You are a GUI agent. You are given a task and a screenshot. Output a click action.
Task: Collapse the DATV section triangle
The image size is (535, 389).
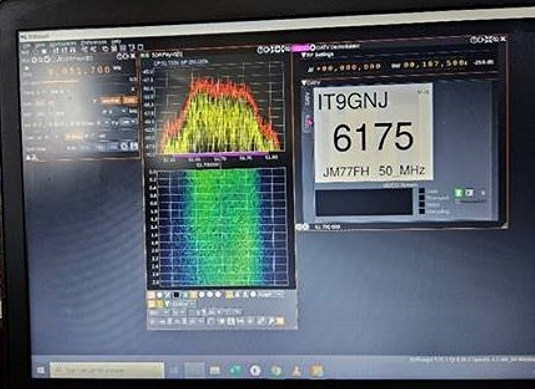click(304, 83)
